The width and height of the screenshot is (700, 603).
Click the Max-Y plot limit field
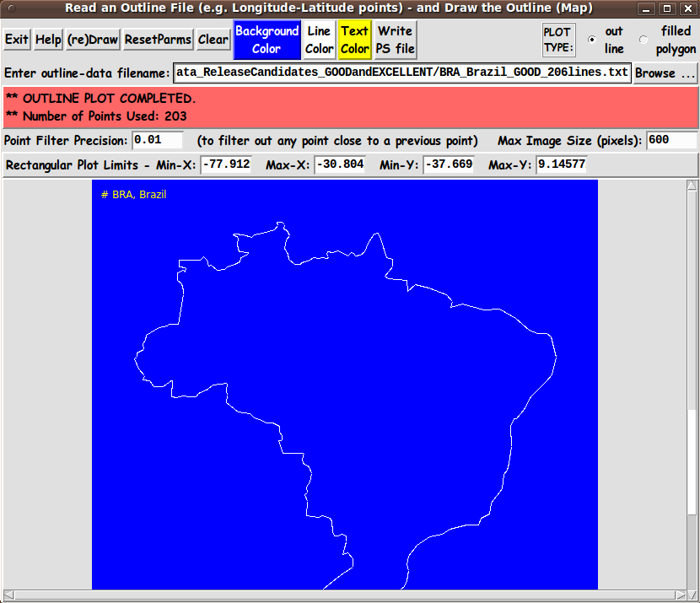[x=562, y=164]
